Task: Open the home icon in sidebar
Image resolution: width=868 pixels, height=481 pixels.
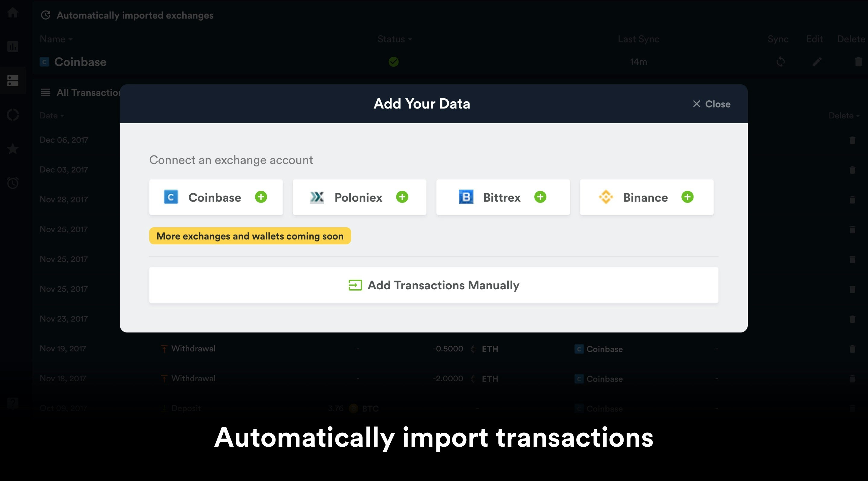Action: click(13, 12)
